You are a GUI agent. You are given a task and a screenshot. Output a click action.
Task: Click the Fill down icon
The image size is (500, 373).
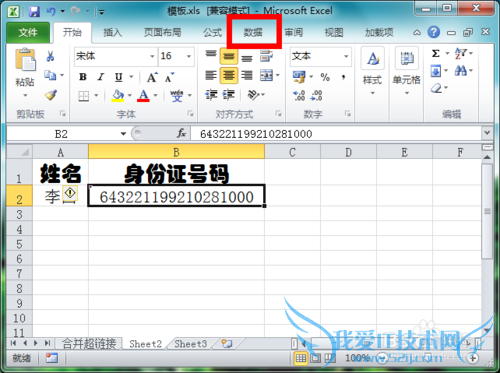(x=436, y=71)
